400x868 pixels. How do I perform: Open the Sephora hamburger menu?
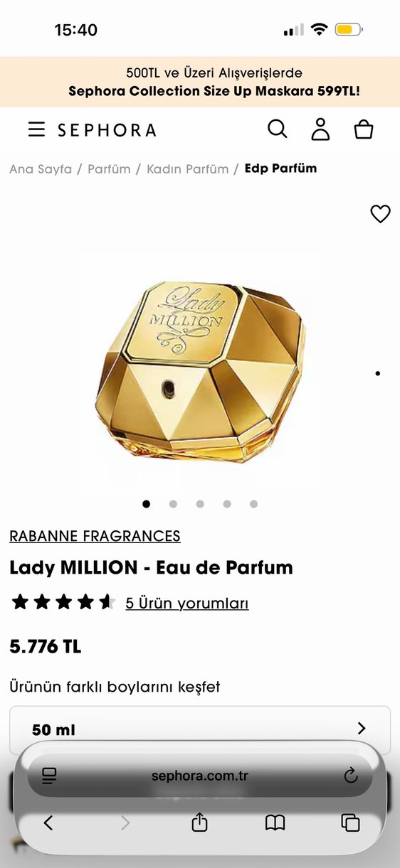coord(36,129)
